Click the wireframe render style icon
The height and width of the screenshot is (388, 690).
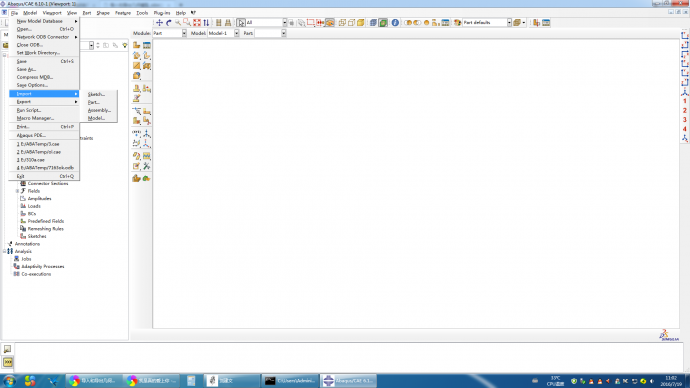click(x=342, y=22)
